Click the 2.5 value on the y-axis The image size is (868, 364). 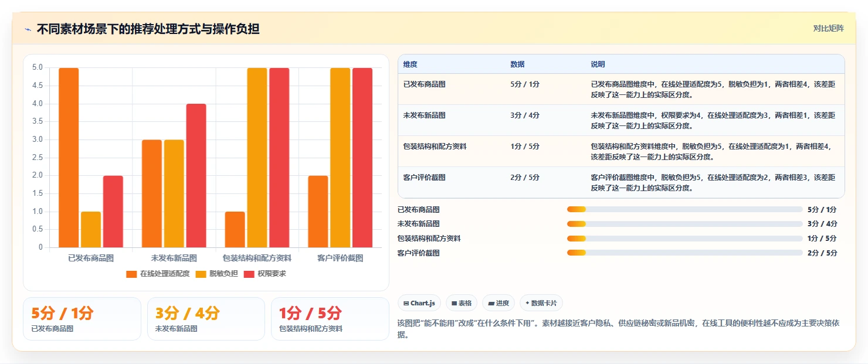click(x=38, y=158)
